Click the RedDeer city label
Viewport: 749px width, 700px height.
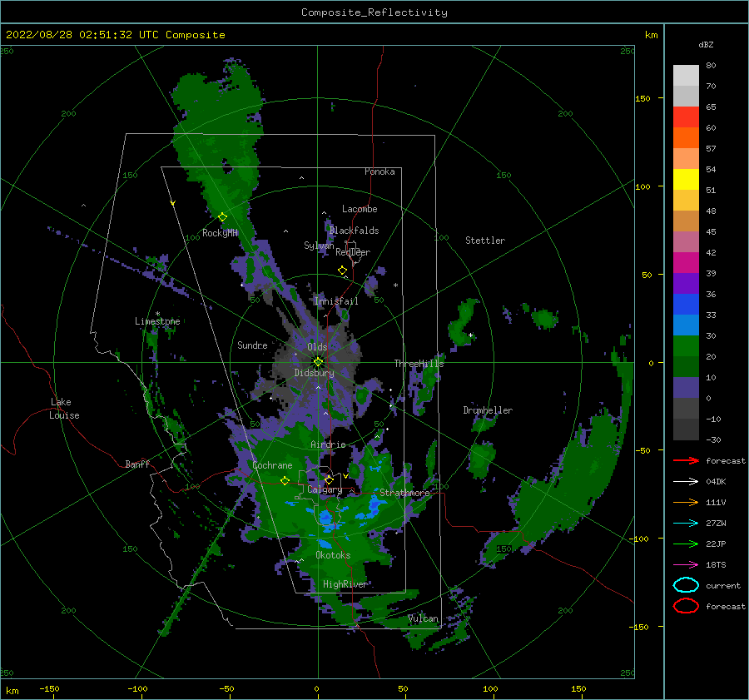[353, 252]
